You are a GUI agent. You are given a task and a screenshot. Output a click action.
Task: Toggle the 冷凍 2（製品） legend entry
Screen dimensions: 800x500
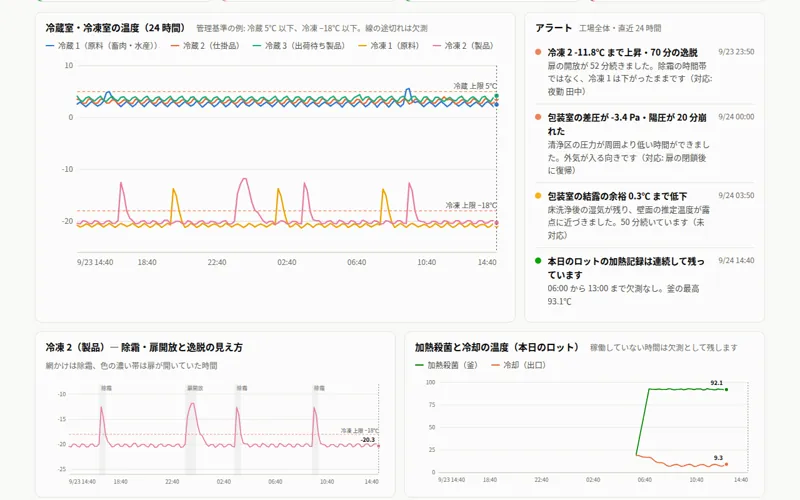463,45
